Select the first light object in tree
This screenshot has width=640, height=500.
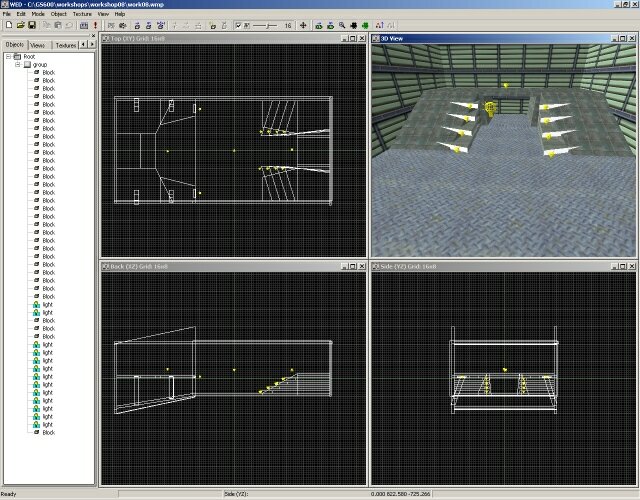(x=46, y=304)
